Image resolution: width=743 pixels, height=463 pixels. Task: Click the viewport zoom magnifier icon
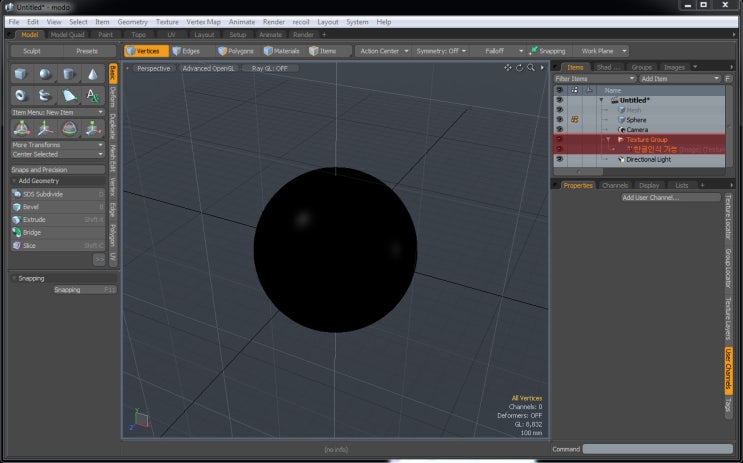(x=531, y=68)
